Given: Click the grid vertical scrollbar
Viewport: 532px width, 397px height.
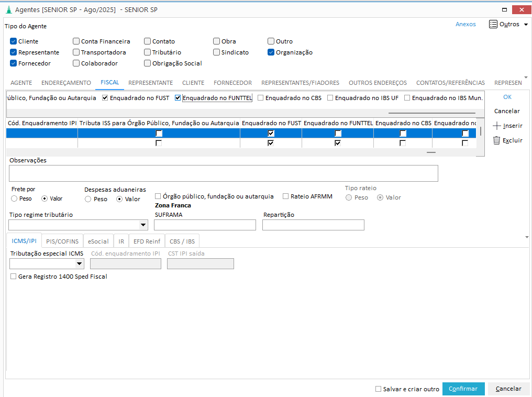Looking at the screenshot, I should 481,131.
